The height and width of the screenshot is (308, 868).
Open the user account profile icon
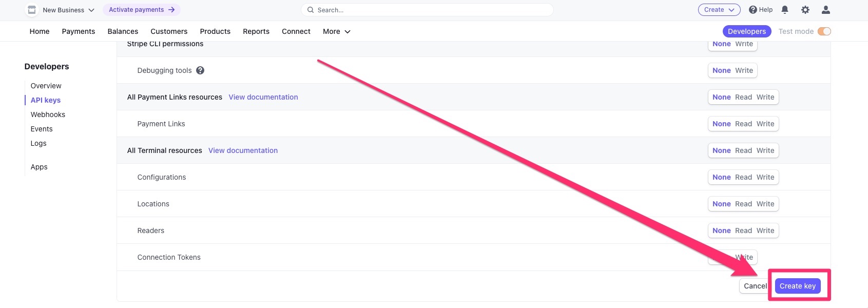click(x=826, y=10)
